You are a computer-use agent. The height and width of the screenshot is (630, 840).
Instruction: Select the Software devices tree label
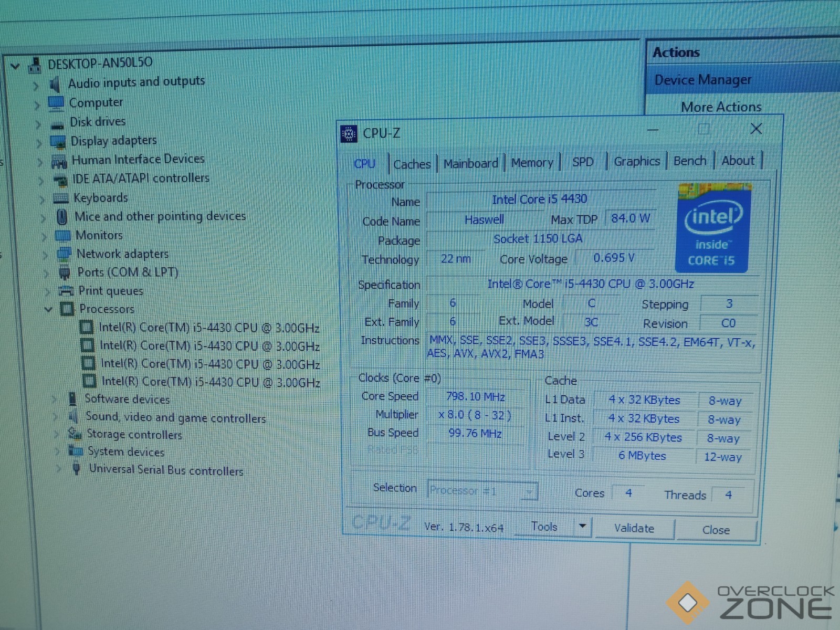(128, 399)
